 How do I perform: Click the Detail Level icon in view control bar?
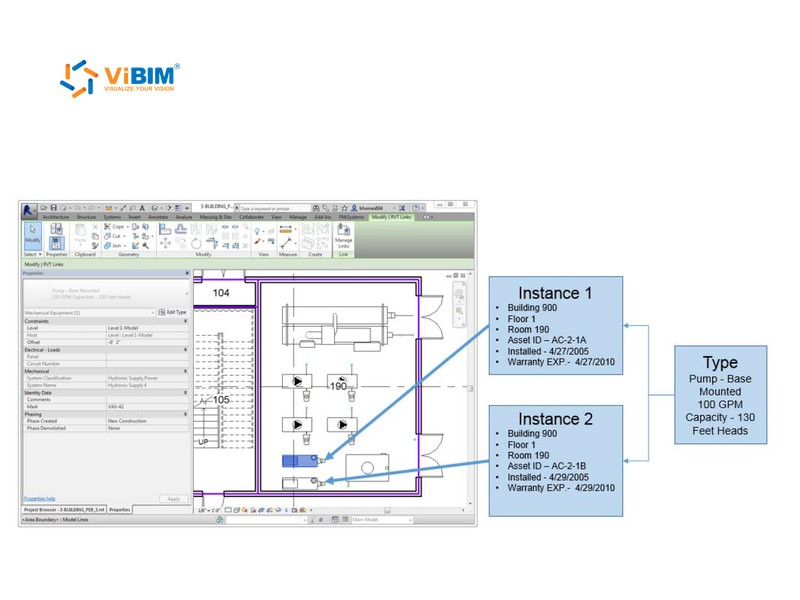pyautogui.click(x=228, y=510)
